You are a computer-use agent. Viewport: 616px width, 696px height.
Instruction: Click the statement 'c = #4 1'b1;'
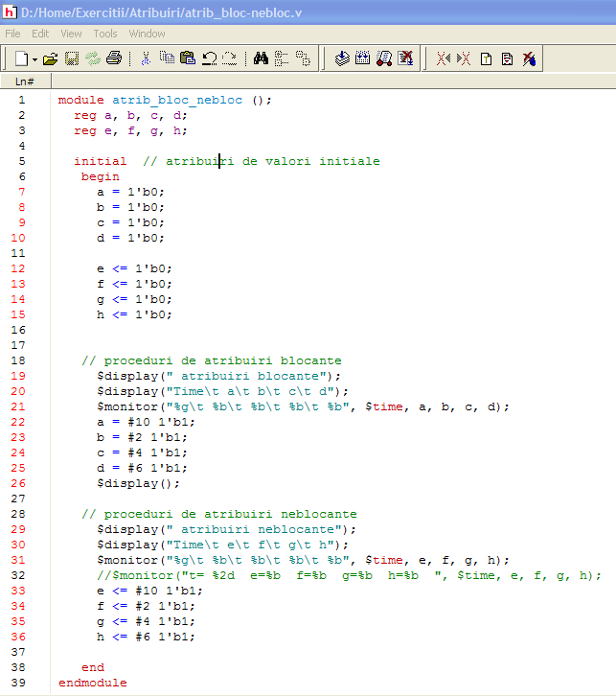click(142, 452)
